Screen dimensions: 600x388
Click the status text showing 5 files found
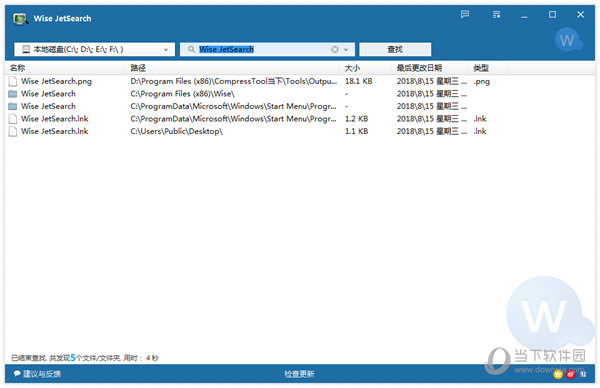pyautogui.click(x=85, y=358)
